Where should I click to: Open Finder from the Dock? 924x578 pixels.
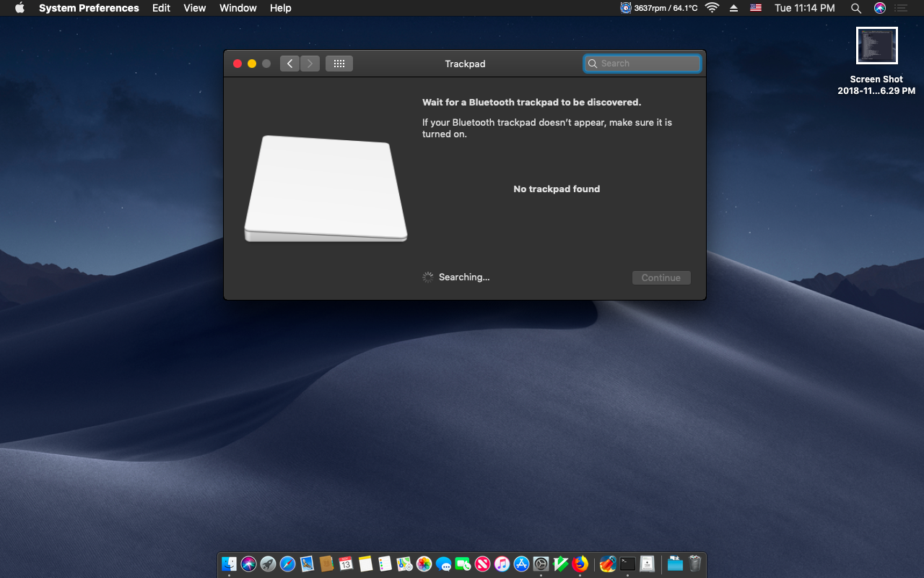pos(230,564)
